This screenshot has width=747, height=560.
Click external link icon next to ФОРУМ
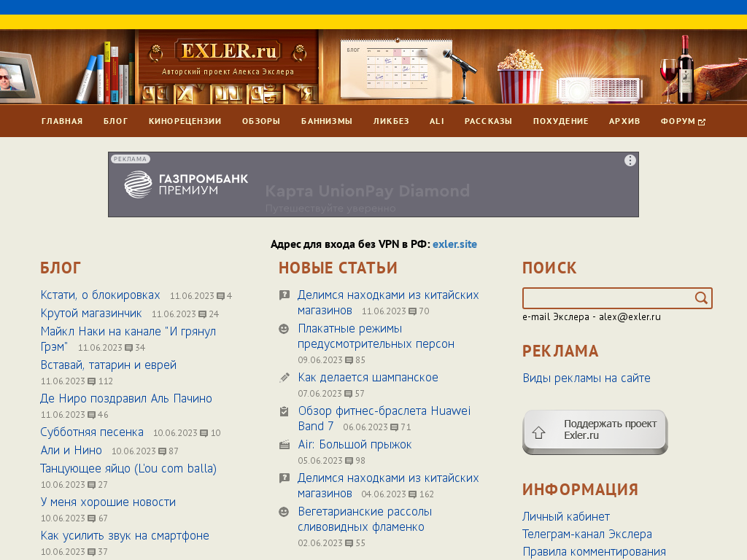pos(702,122)
